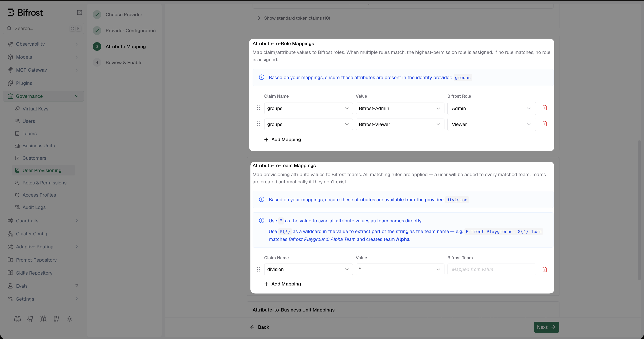This screenshot has width=644, height=339.
Task: Open Prompt Repository page
Action: [x=43, y=260]
